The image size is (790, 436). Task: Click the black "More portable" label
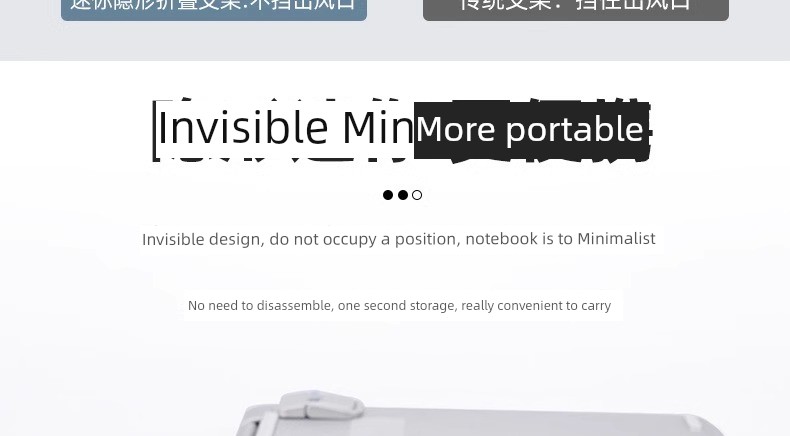tap(532, 130)
